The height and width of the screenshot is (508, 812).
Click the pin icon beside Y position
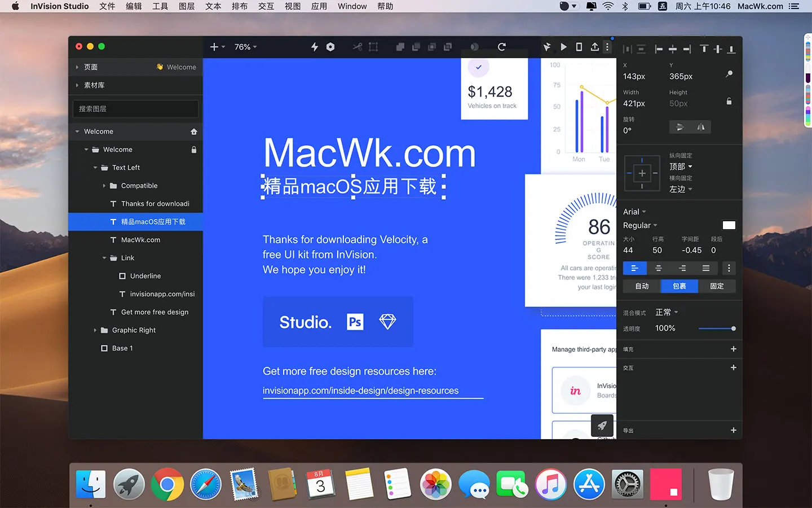(x=729, y=74)
